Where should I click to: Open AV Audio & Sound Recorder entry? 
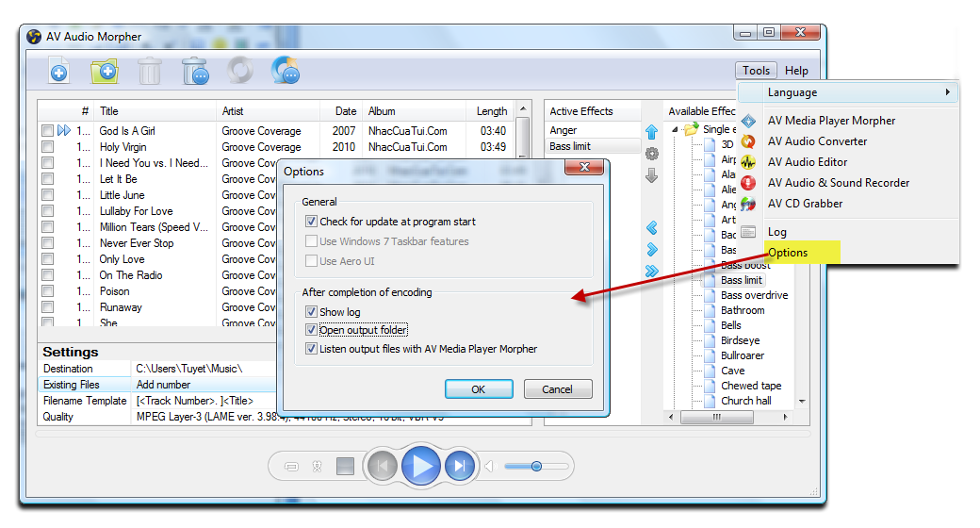[838, 183]
